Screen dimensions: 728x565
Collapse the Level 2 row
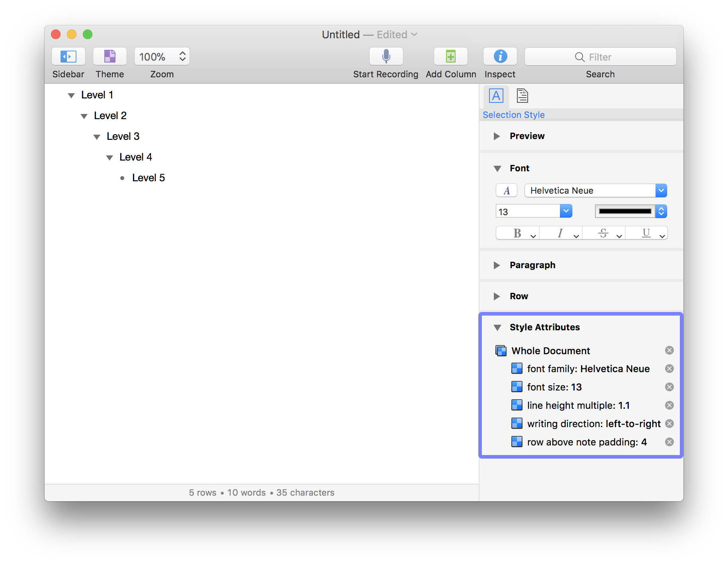tap(84, 116)
